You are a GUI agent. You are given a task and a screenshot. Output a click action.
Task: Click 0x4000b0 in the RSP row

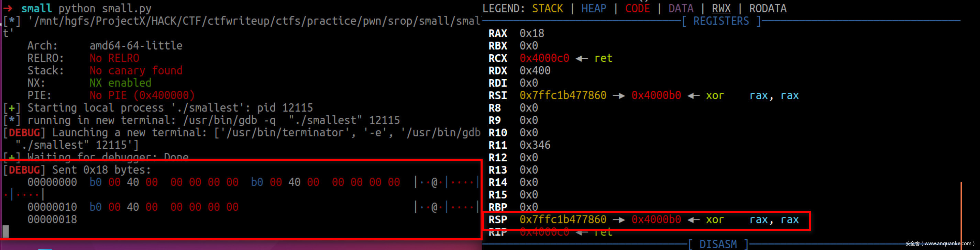coord(656,219)
